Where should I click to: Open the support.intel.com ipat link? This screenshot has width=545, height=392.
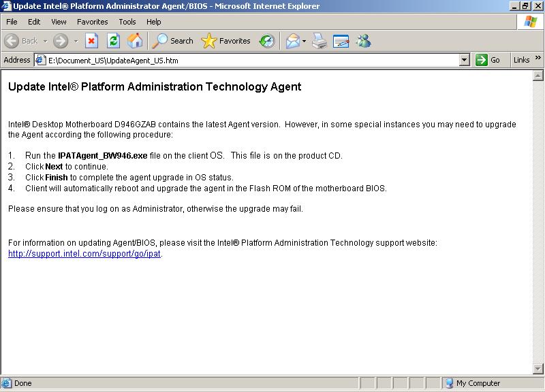[x=84, y=254]
